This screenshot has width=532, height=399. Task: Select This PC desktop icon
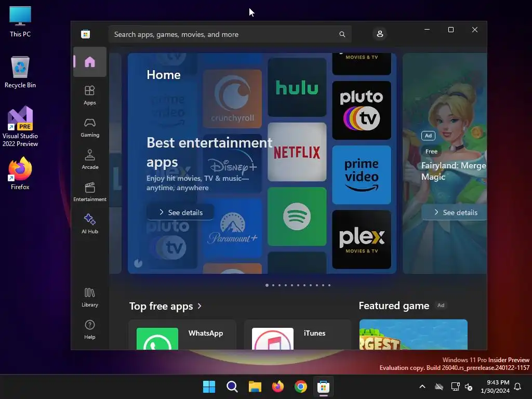pos(20,21)
